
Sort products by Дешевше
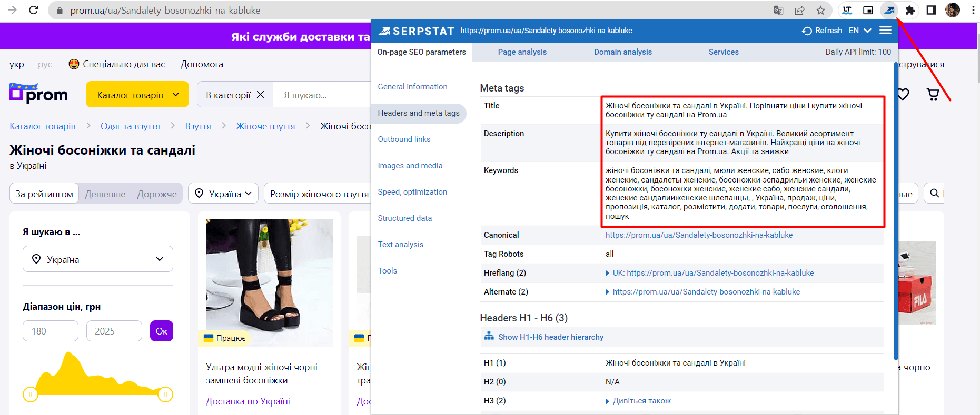tap(105, 194)
